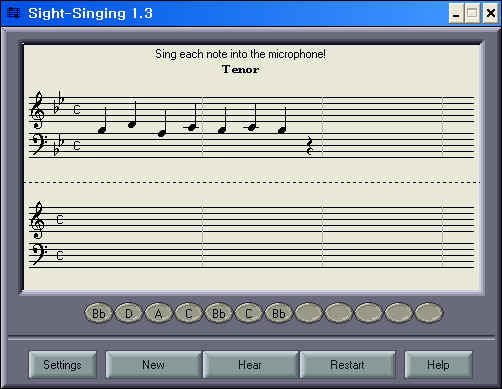Screen dimensions: 502x389
Task: Click the 'Sing each note into the microphone!' text
Action: point(240,54)
